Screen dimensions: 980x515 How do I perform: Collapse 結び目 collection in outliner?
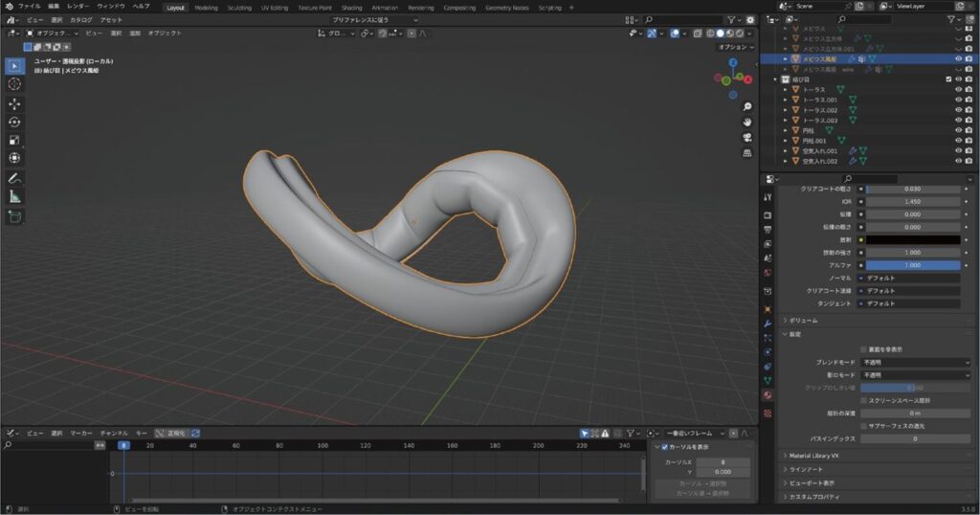pyautogui.click(x=775, y=79)
